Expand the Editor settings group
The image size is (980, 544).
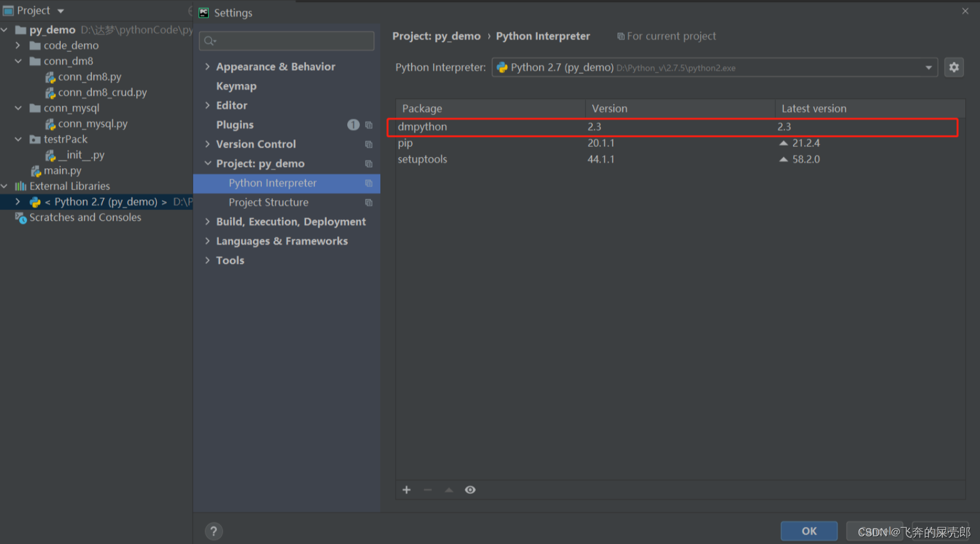coord(208,105)
